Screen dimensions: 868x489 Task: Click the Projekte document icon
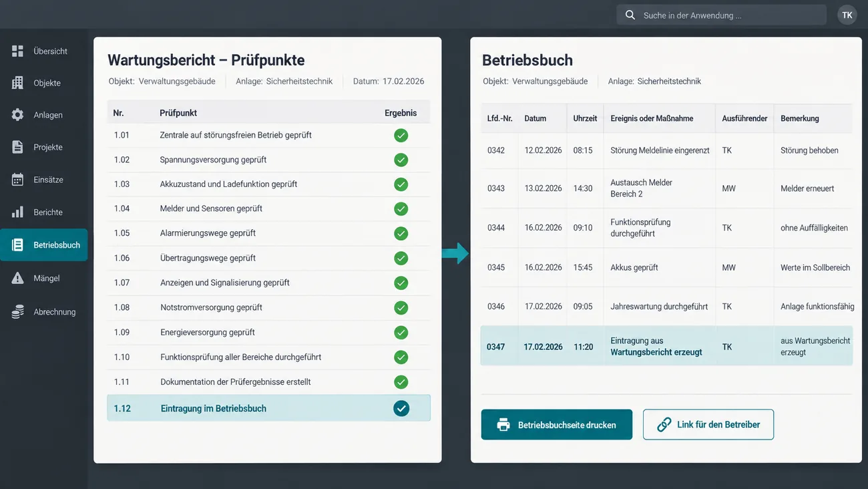pyautogui.click(x=17, y=147)
